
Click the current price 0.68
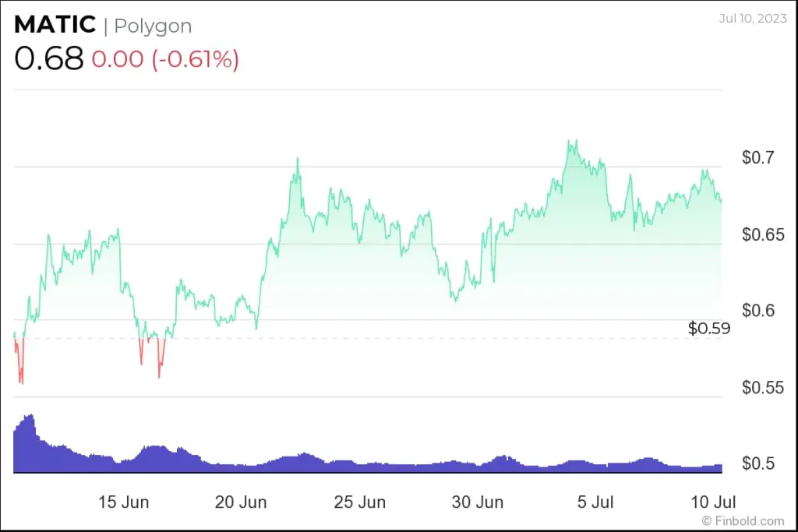pos(48,59)
